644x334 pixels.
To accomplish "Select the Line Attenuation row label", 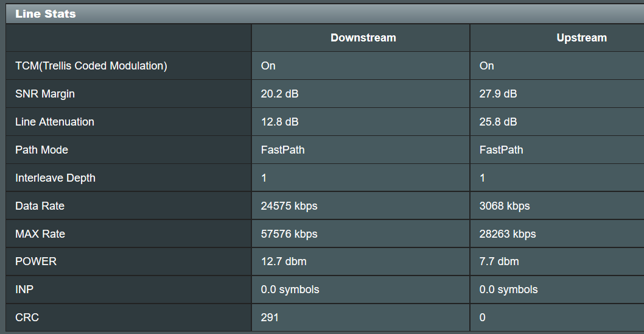I will (x=55, y=122).
